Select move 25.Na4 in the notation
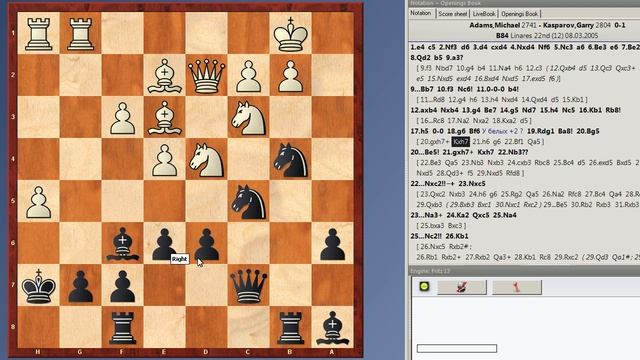The image size is (640, 360). click(x=504, y=215)
